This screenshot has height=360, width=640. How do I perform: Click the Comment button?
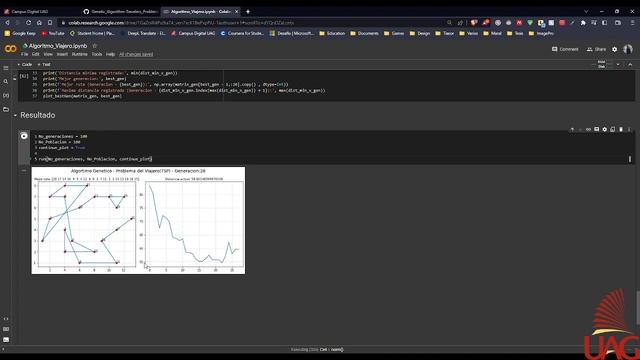(565, 49)
